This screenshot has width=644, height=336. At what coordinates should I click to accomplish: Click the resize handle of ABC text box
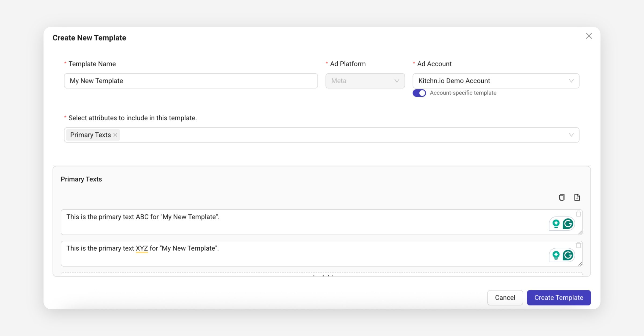580,233
